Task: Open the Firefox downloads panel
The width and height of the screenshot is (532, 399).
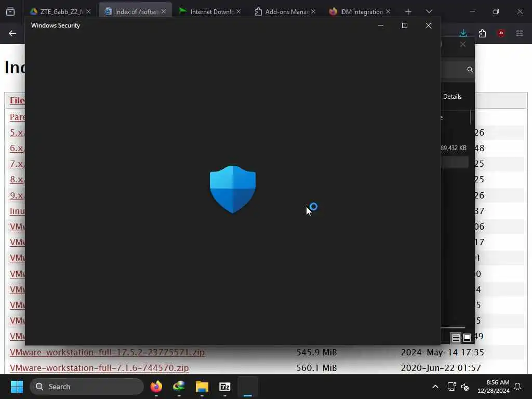Action: point(463,33)
